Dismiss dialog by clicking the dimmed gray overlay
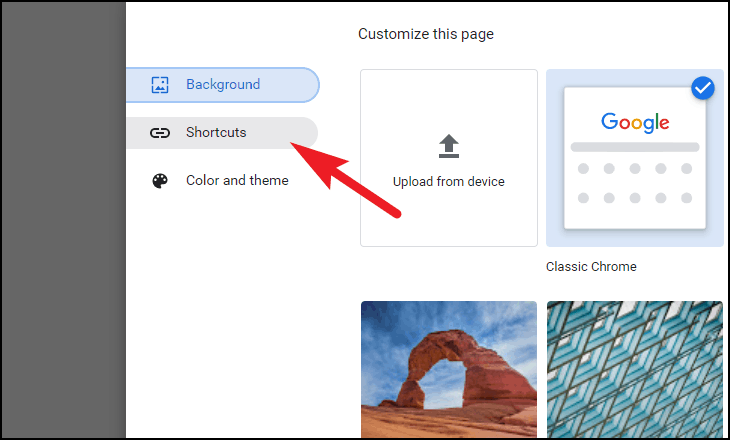Image resolution: width=730 pixels, height=440 pixels. tap(64, 220)
